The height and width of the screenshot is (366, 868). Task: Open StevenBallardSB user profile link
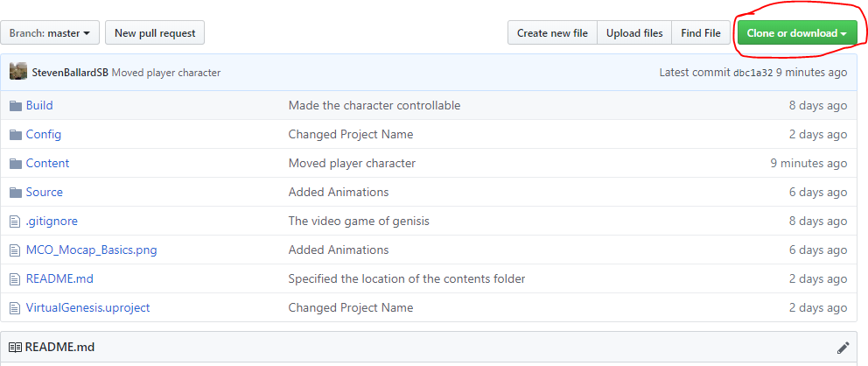[x=70, y=73]
